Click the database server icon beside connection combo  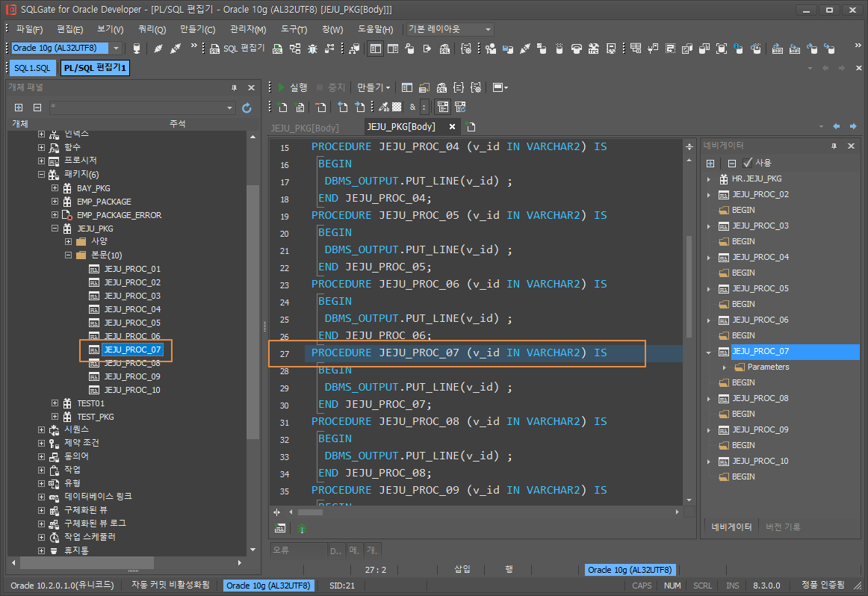pyautogui.click(x=137, y=49)
